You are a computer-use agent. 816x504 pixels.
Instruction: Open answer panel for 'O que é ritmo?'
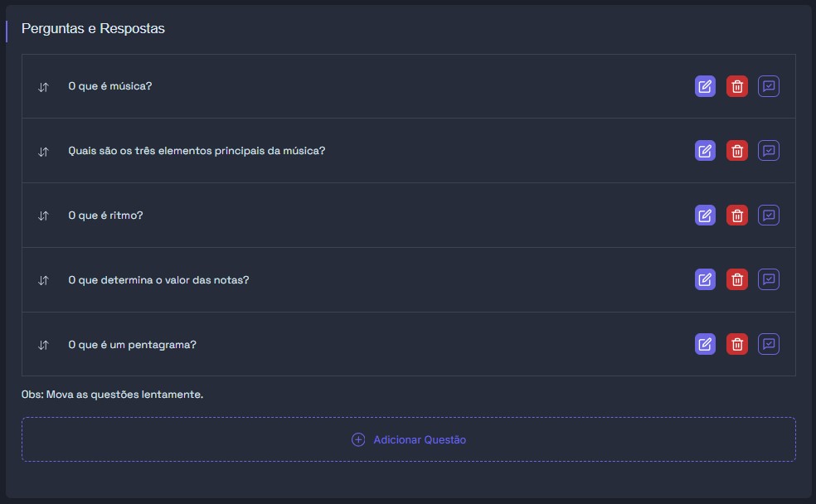click(x=769, y=216)
